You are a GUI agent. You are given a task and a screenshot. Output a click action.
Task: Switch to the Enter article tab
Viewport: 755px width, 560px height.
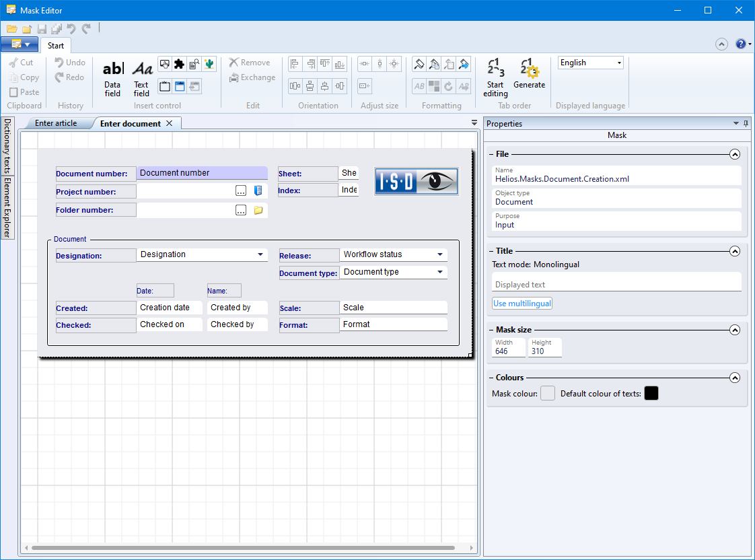click(x=56, y=123)
